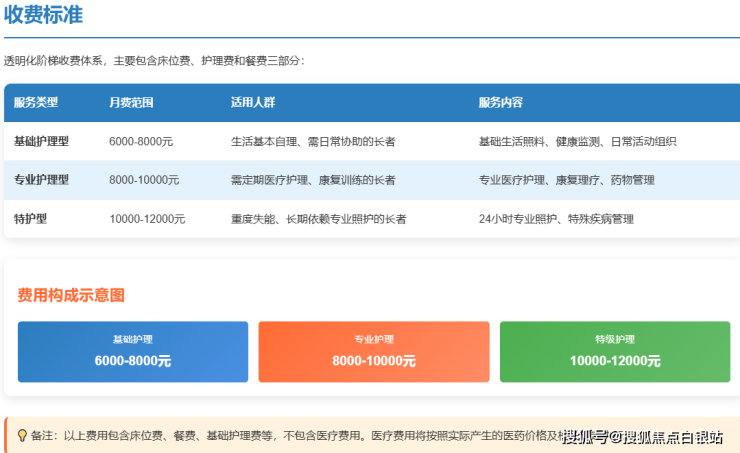Viewport: 740px width, 453px height.
Task: Click the 10000-12000元 fee cell in table
Action: (x=147, y=219)
